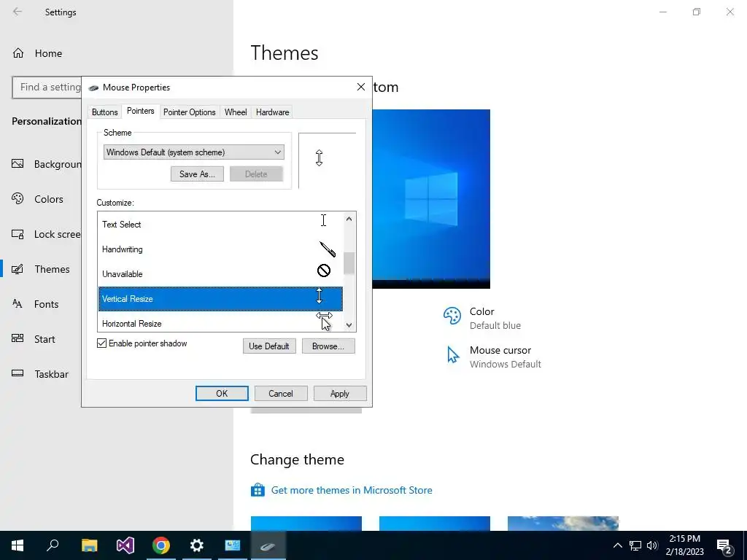Image resolution: width=747 pixels, height=560 pixels.
Task: Open the Pointer Options tab
Action: coord(189,112)
